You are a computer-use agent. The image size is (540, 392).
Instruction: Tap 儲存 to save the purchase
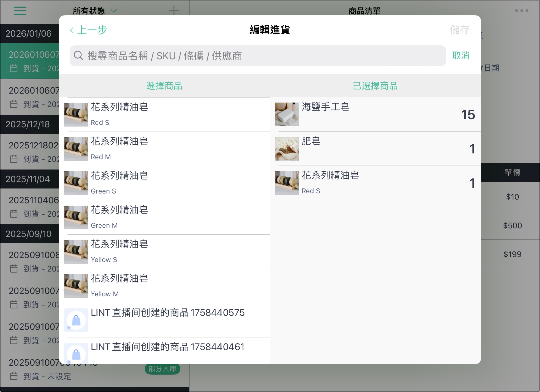point(460,30)
